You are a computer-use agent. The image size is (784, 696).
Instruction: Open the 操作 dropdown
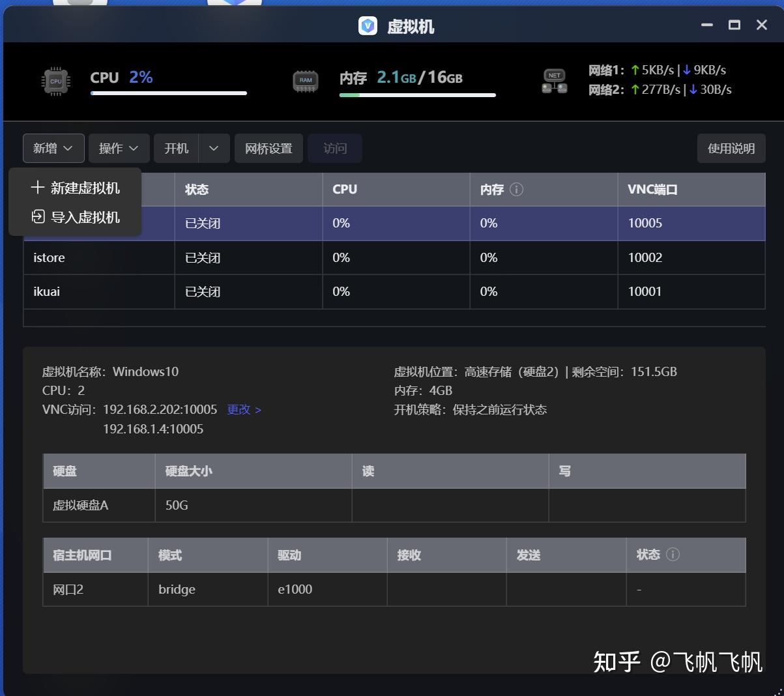(118, 148)
